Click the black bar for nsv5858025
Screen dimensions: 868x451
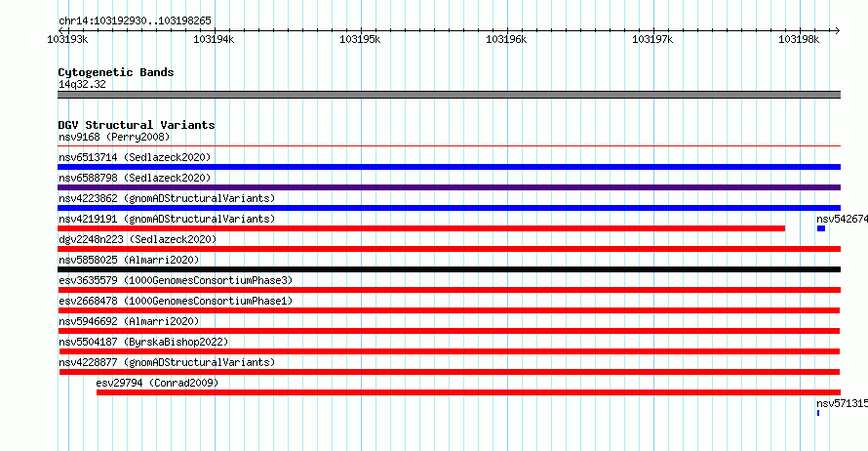click(449, 269)
